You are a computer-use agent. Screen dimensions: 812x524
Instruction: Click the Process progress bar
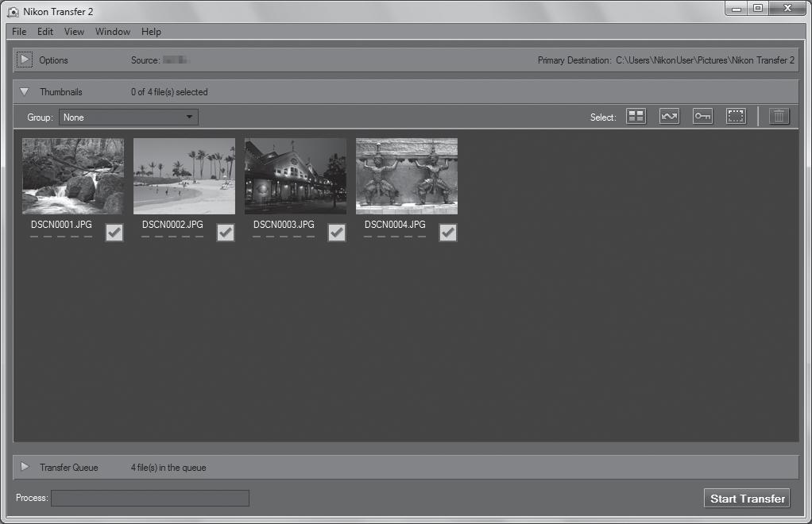pyautogui.click(x=150, y=498)
